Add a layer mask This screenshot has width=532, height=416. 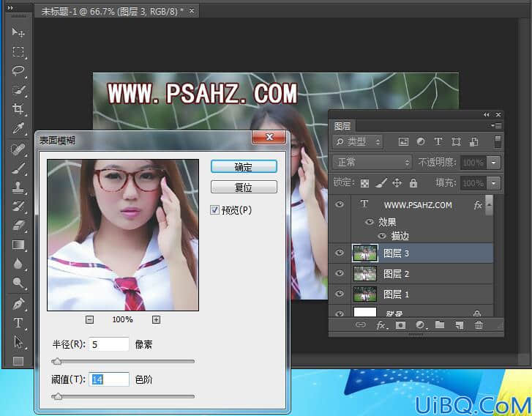point(401,325)
